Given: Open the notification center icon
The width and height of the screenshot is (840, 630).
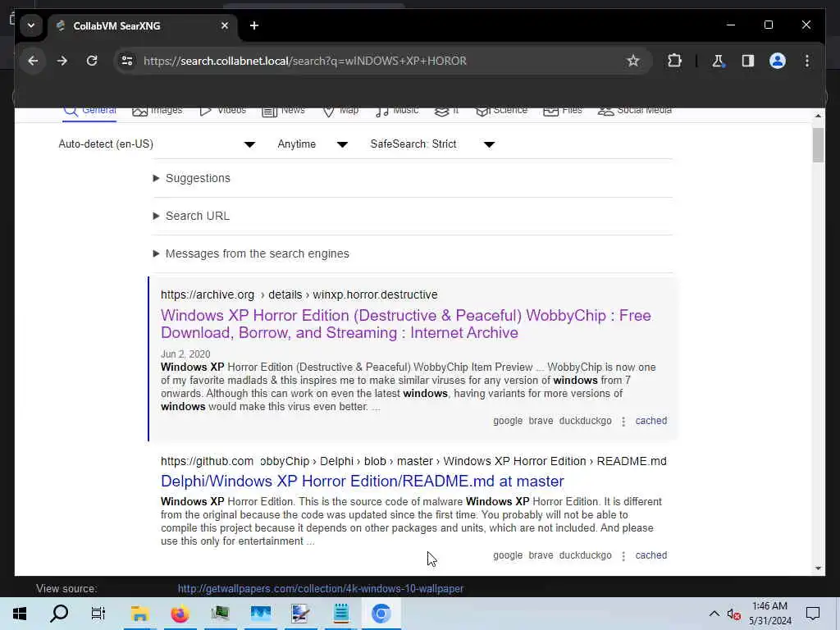Looking at the screenshot, I should click(x=813, y=614).
